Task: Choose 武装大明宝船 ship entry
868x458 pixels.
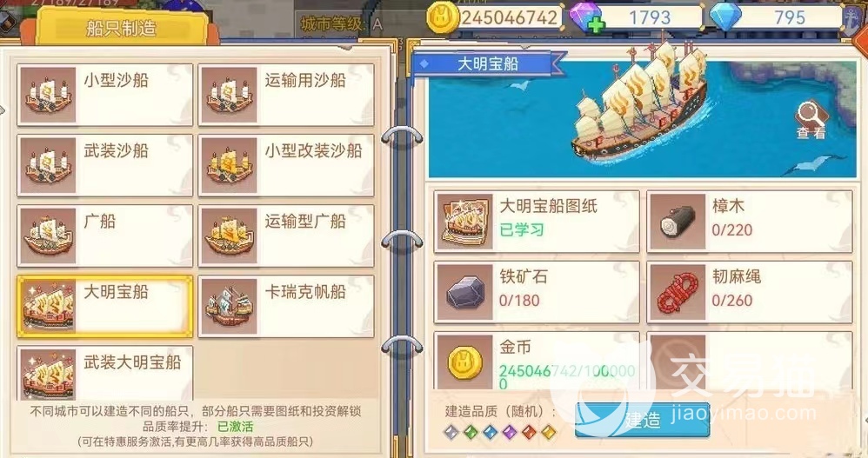Action: click(105, 373)
